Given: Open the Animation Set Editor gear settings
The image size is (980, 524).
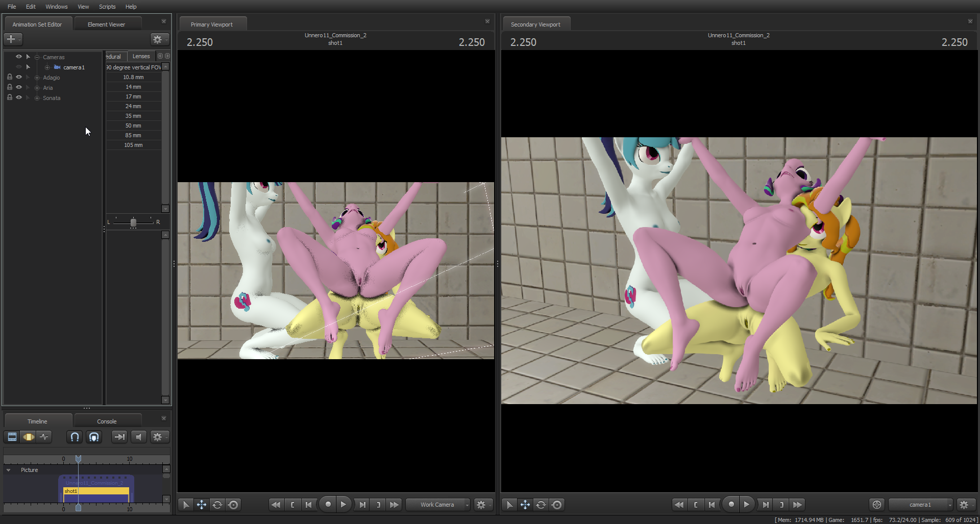Looking at the screenshot, I should [158, 39].
